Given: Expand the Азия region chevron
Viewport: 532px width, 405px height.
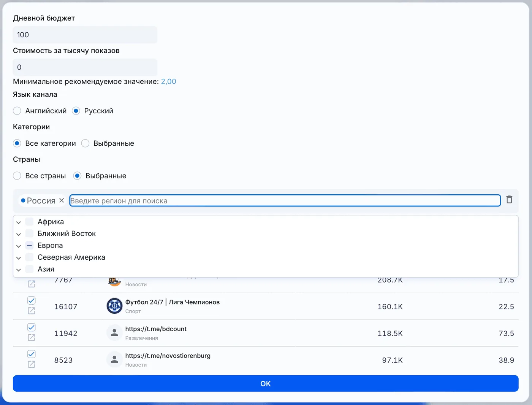Looking at the screenshot, I should tap(19, 270).
